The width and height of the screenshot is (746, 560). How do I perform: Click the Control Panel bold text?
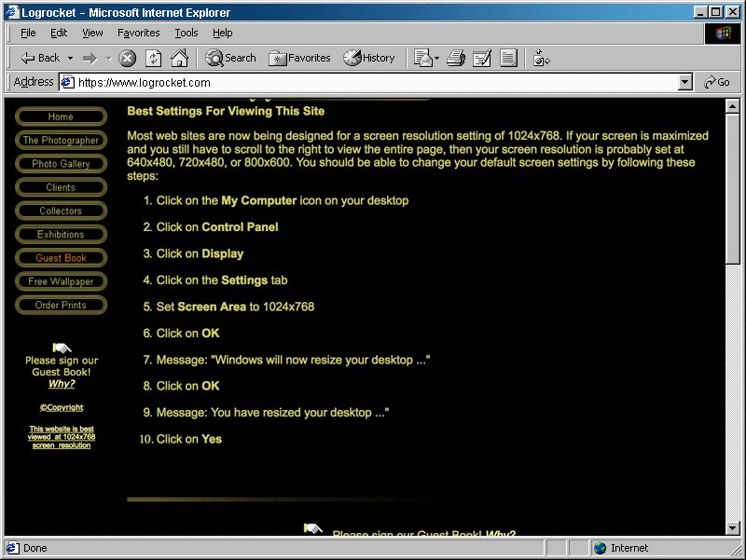tap(240, 227)
